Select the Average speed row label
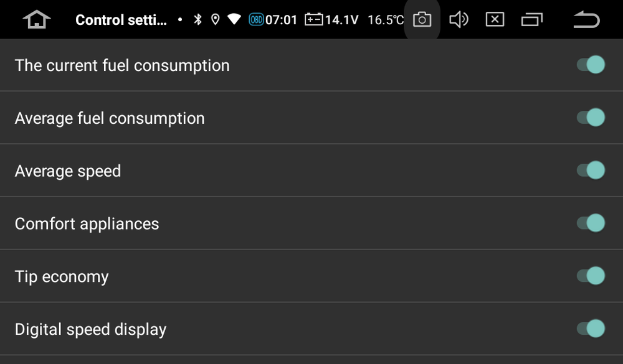The height and width of the screenshot is (364, 623). click(x=67, y=170)
